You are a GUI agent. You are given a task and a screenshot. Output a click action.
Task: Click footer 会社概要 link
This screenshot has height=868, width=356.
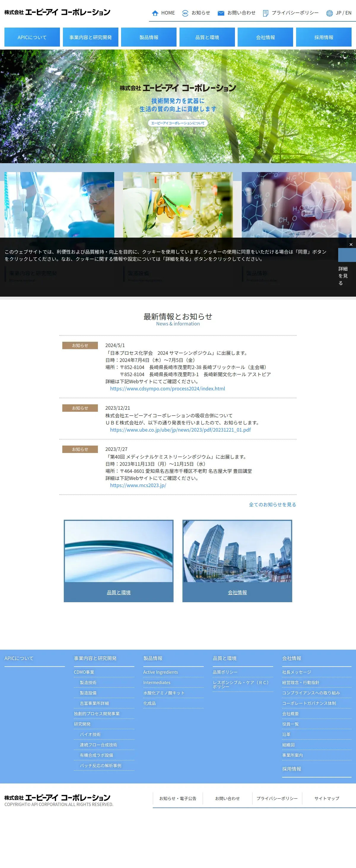[290, 714]
